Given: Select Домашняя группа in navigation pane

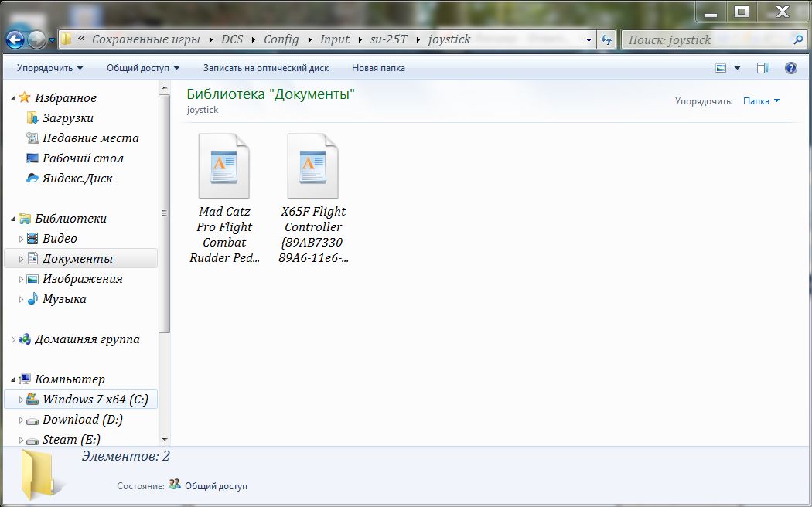Looking at the screenshot, I should pos(87,339).
